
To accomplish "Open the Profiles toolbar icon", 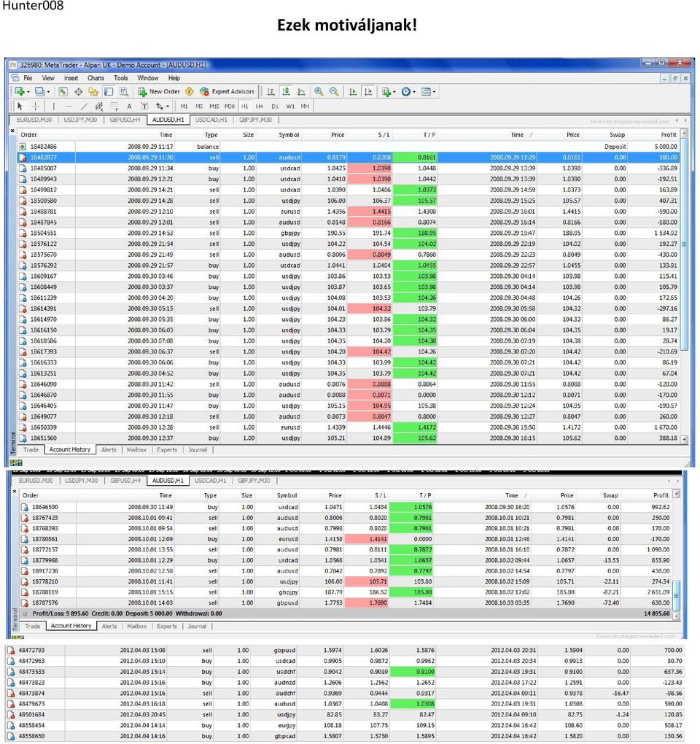I will click(x=40, y=92).
